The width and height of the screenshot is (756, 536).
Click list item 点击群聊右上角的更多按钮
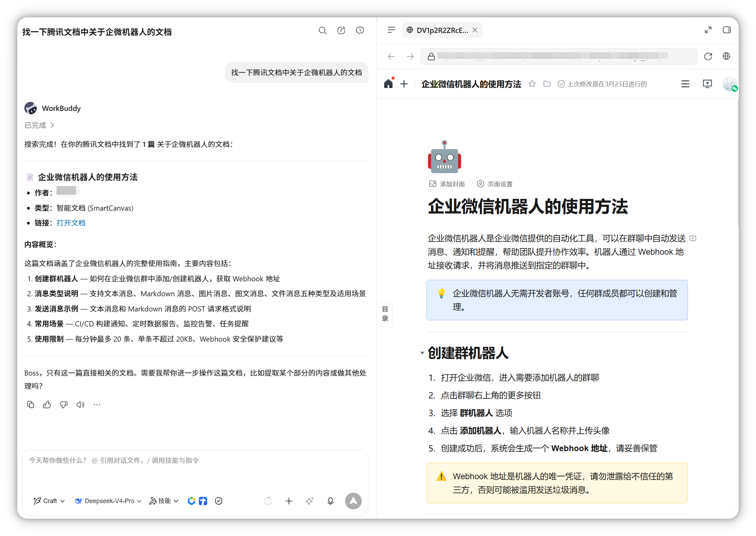pos(491,395)
